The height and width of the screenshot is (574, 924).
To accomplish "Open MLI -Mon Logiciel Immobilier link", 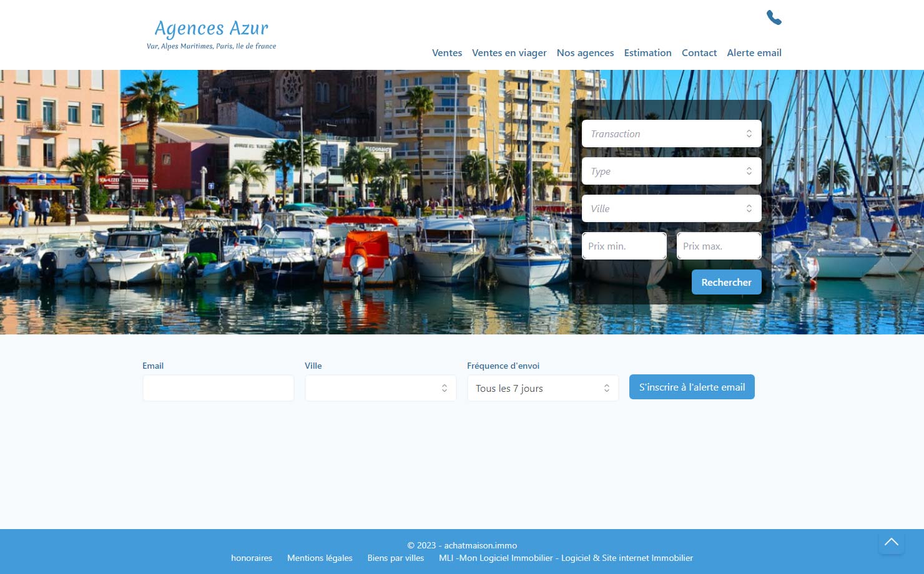I will click(566, 558).
